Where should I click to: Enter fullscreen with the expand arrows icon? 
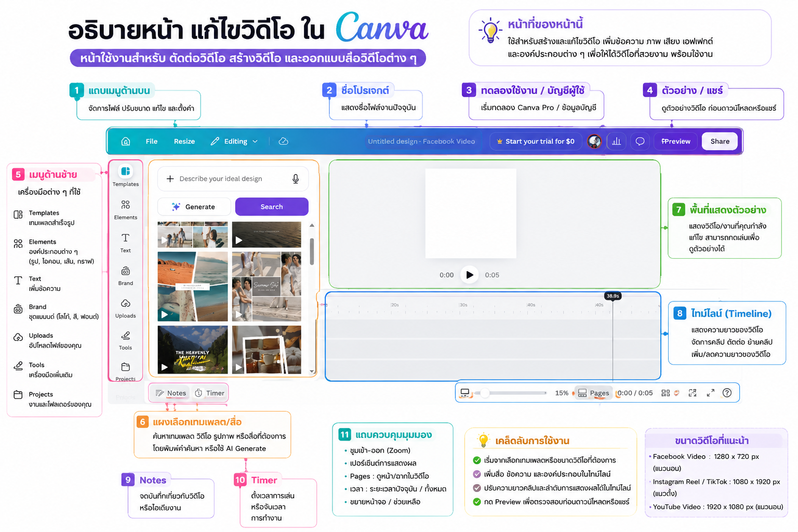(710, 393)
